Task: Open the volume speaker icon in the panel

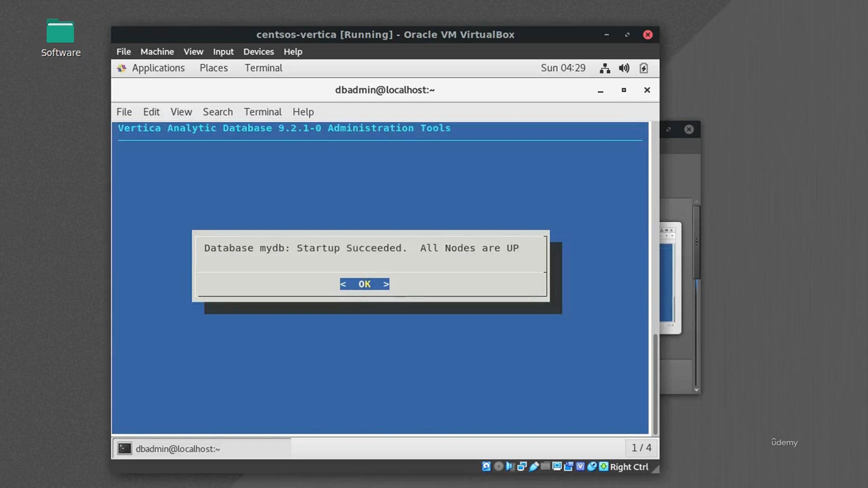Action: pos(624,68)
